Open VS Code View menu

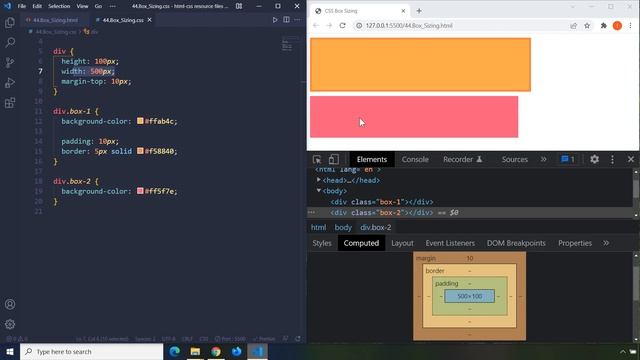(82, 6)
